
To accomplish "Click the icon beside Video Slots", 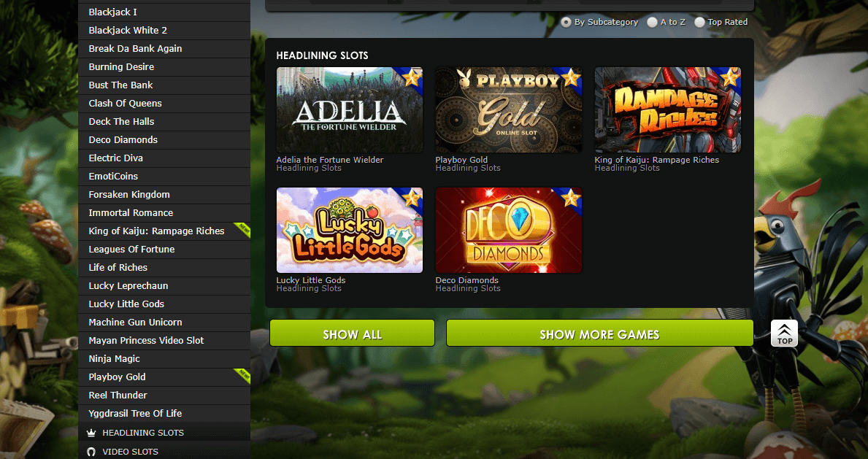I will pyautogui.click(x=91, y=452).
